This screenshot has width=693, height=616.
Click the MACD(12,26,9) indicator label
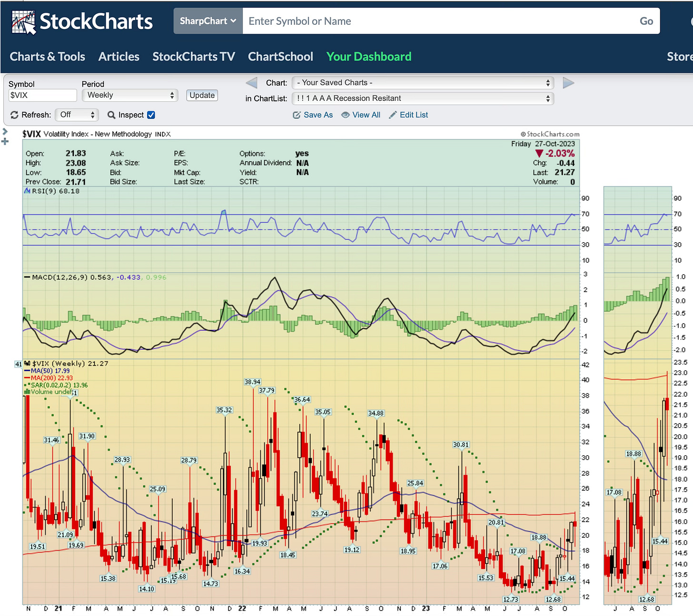[60, 277]
